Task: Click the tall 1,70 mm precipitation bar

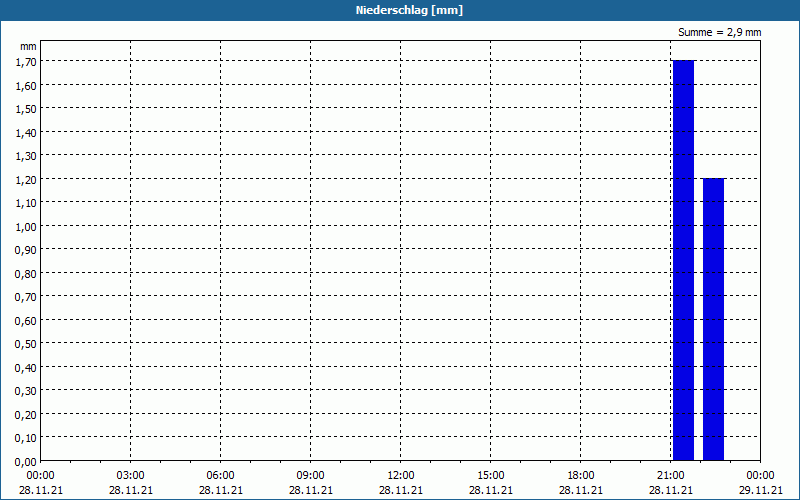Action: click(683, 260)
